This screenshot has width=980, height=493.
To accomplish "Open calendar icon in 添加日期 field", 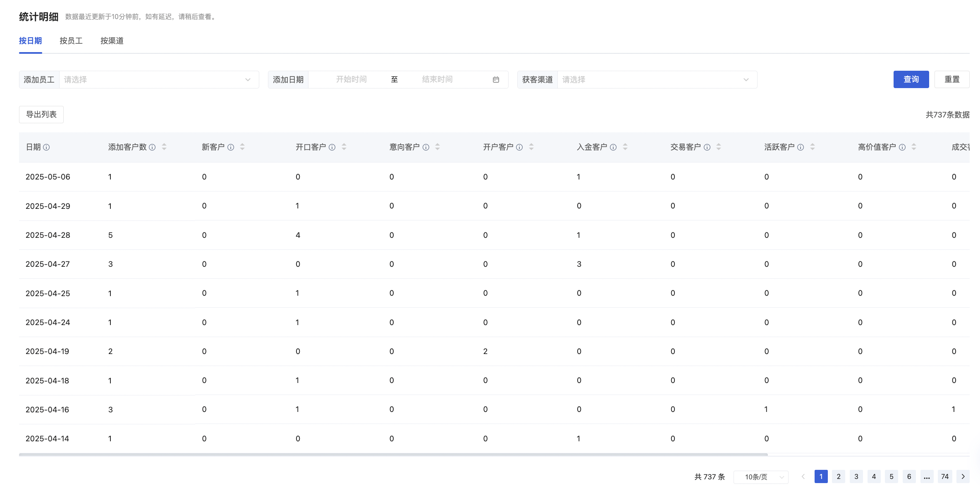I will tap(496, 79).
